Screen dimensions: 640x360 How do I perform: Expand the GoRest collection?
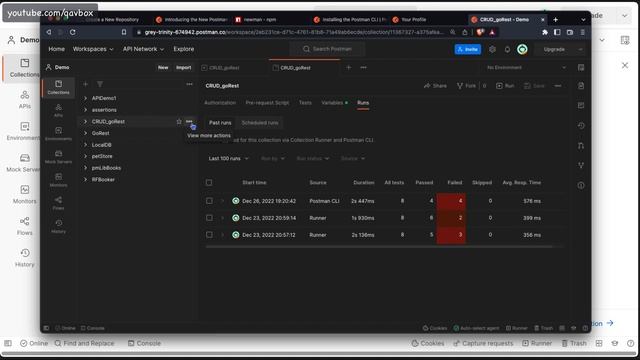click(x=85, y=133)
